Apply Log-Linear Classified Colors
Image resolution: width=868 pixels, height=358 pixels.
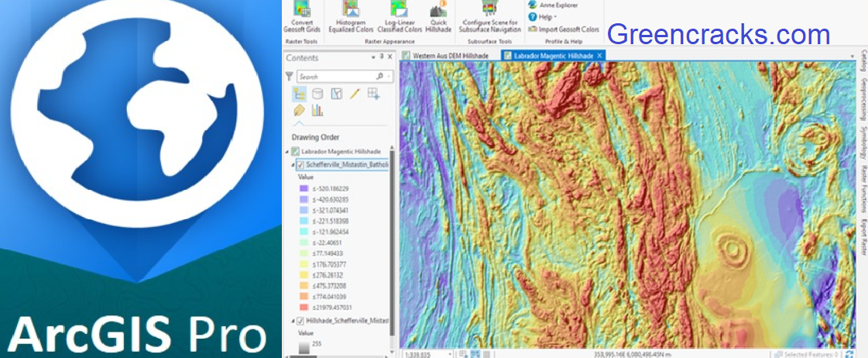(x=399, y=17)
